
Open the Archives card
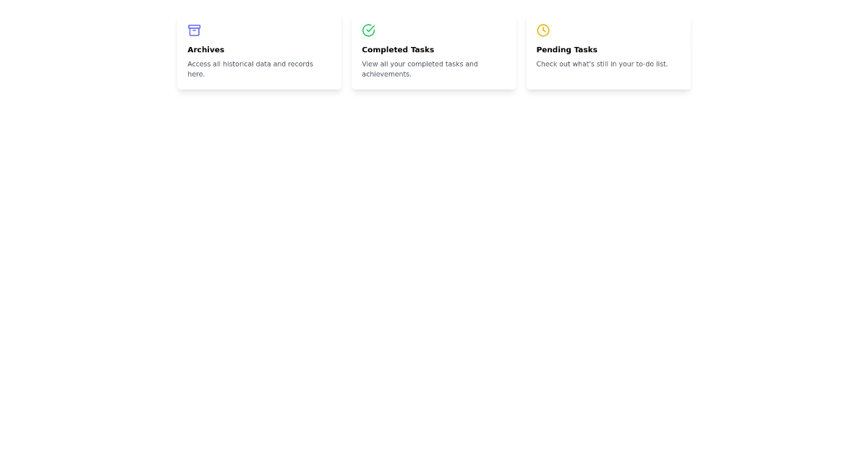click(x=259, y=51)
